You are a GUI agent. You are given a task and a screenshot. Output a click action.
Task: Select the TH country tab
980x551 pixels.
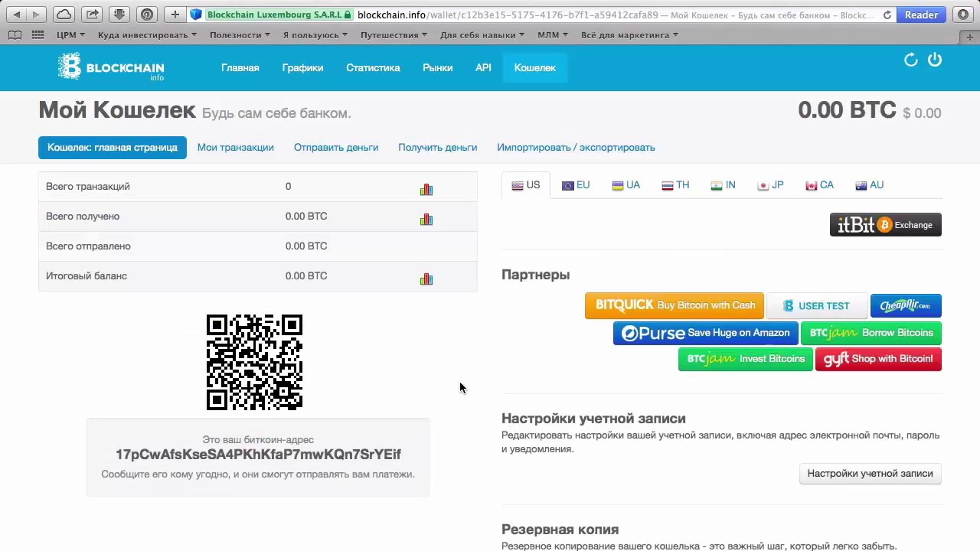coord(675,185)
